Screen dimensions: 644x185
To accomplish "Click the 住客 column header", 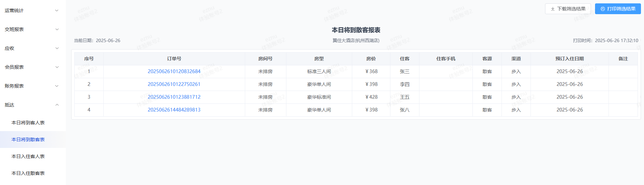I will pyautogui.click(x=405, y=59).
